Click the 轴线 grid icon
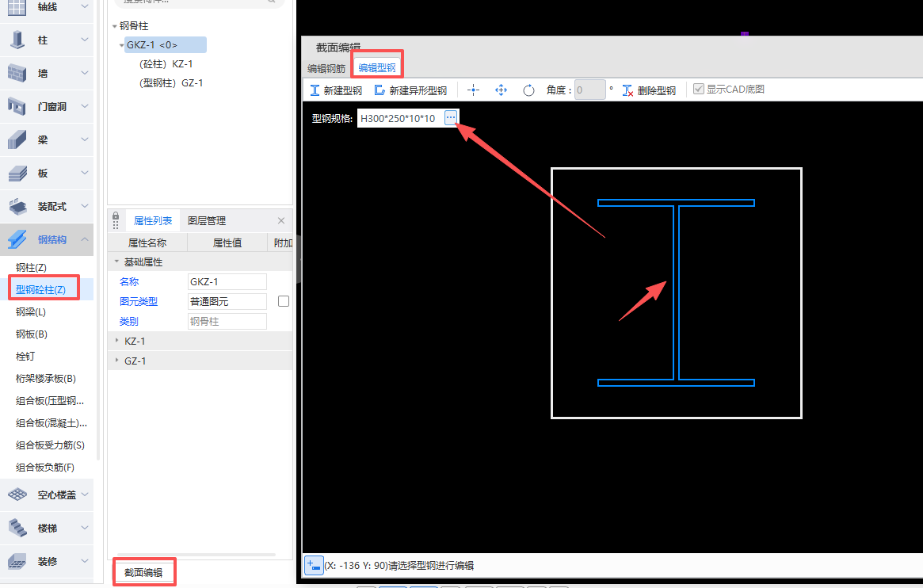The height and width of the screenshot is (588, 923). (17, 7)
